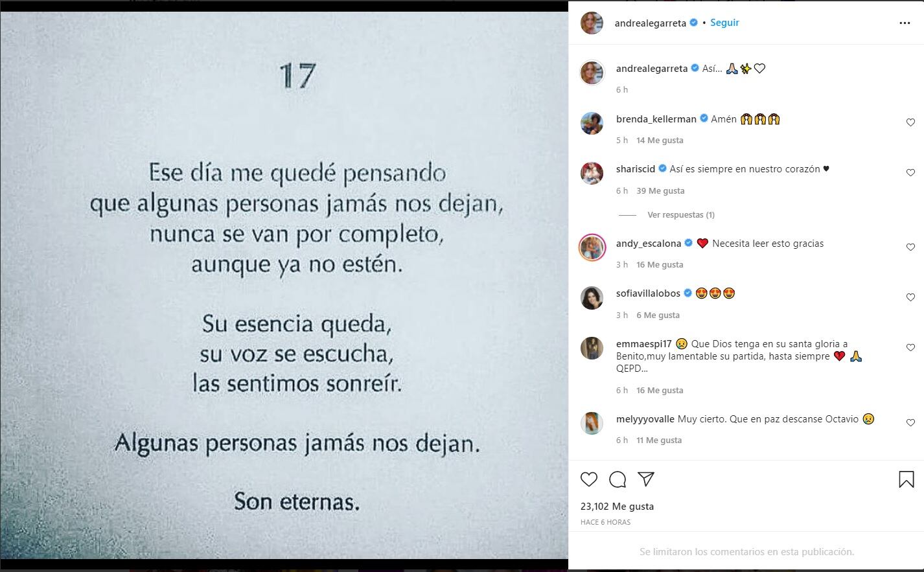
Task: View the 23,102 Me gusta likes list
Action: [617, 507]
